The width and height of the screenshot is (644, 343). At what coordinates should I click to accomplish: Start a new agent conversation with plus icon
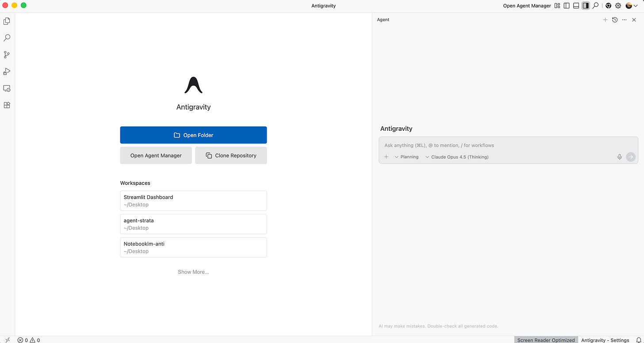coord(605,20)
